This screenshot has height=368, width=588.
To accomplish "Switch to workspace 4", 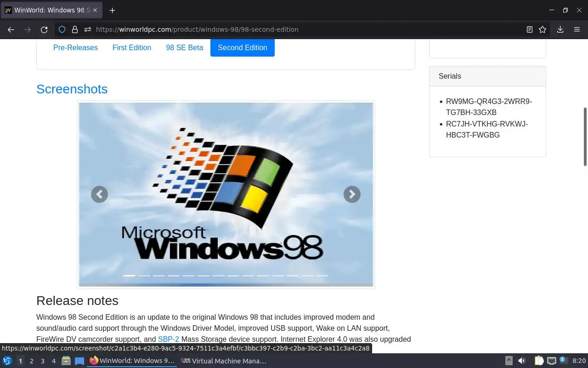I will tap(53, 361).
